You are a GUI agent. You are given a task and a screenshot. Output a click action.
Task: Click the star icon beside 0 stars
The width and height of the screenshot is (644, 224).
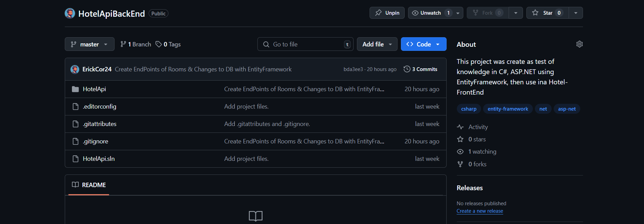[x=460, y=139]
